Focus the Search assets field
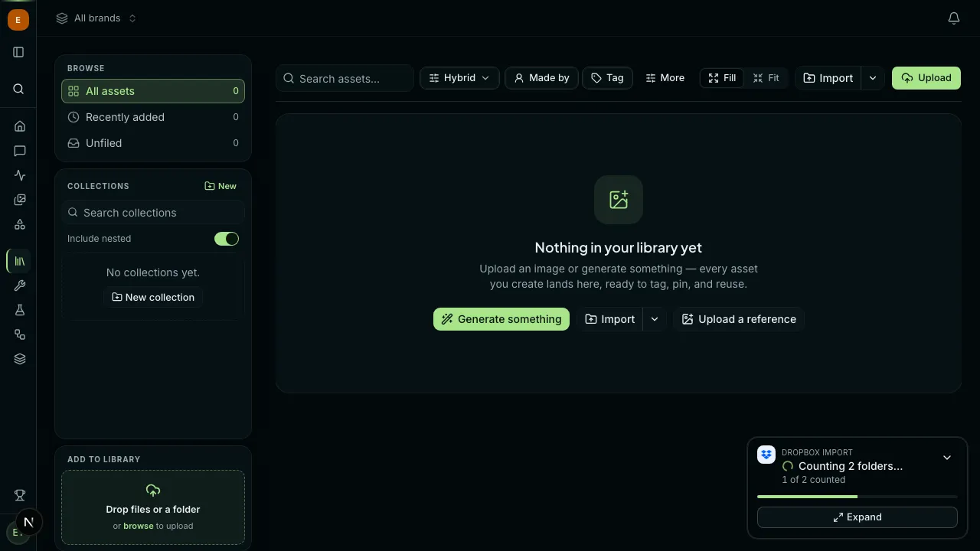Screen dimensions: 980x551 coord(345,78)
